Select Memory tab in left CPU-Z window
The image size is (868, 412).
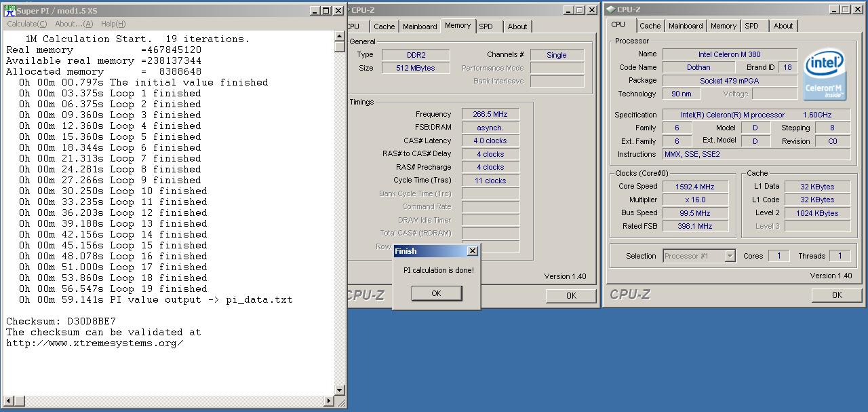[x=458, y=25]
